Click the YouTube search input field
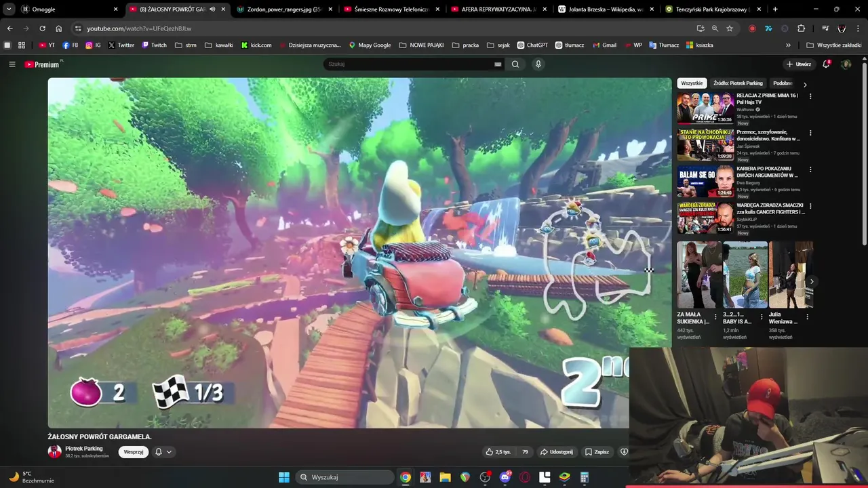This screenshot has width=868, height=488. (x=409, y=64)
